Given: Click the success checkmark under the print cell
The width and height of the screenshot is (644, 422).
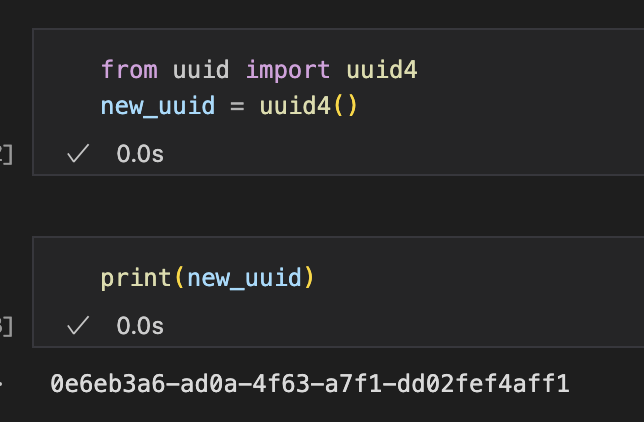Looking at the screenshot, I should pos(78,325).
